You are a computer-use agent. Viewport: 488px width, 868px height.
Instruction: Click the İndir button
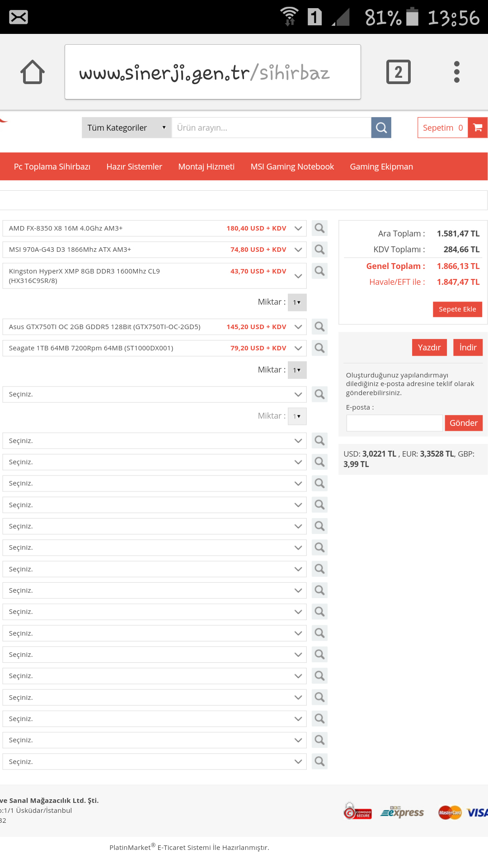pyautogui.click(x=468, y=347)
